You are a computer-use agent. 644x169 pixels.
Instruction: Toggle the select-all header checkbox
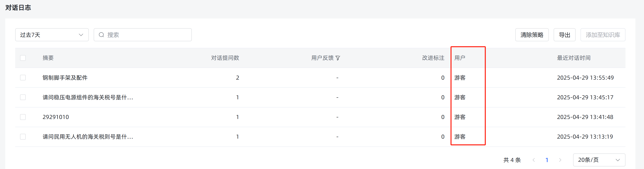(23, 58)
